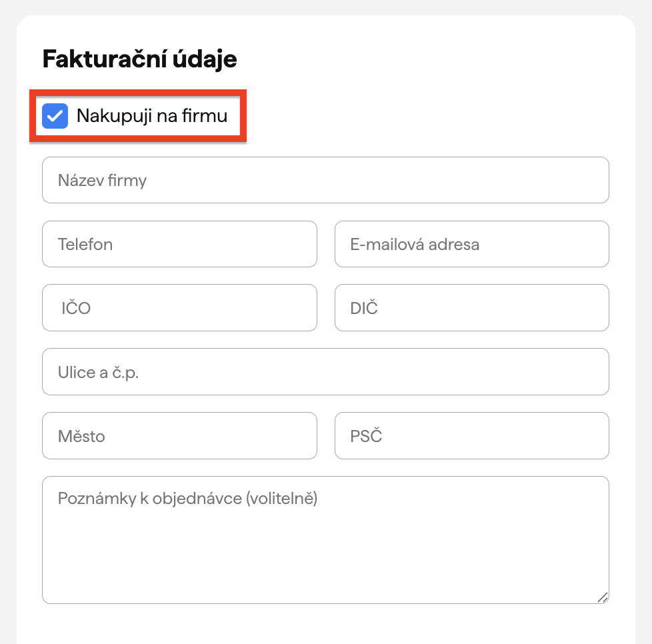
Task: Uncheck the Nakupuji na firmu checkbox
Action: coord(55,116)
